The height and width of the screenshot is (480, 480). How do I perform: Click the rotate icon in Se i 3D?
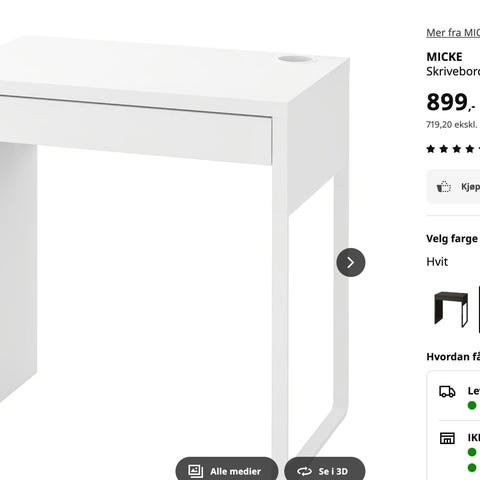click(304, 471)
